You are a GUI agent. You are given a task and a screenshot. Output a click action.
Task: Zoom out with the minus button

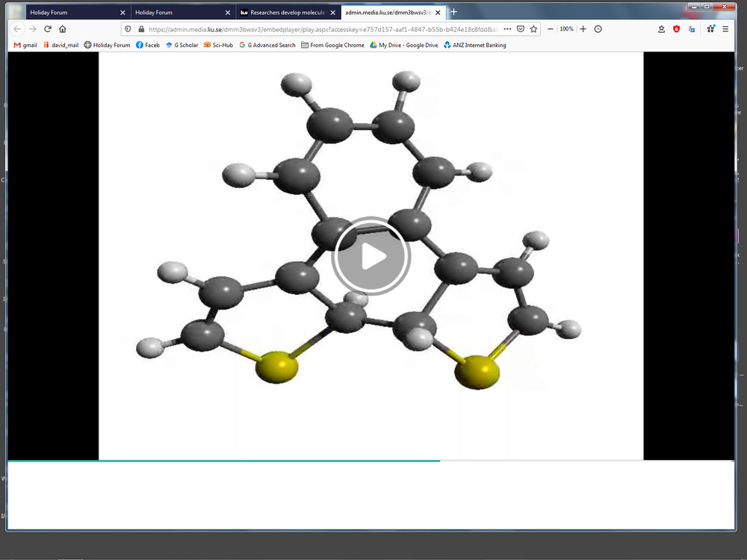[x=551, y=29]
